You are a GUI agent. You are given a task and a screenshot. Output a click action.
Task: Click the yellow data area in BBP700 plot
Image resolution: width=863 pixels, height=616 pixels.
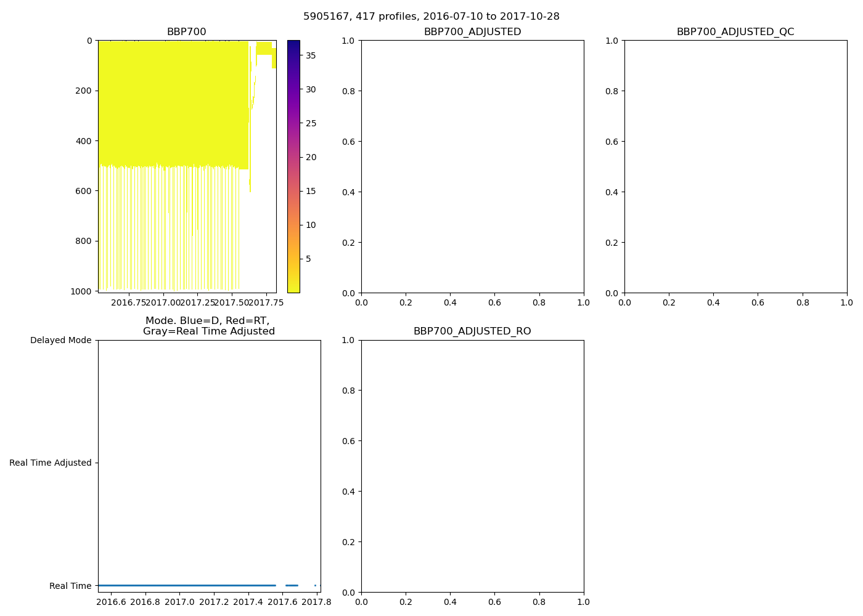[173, 154]
